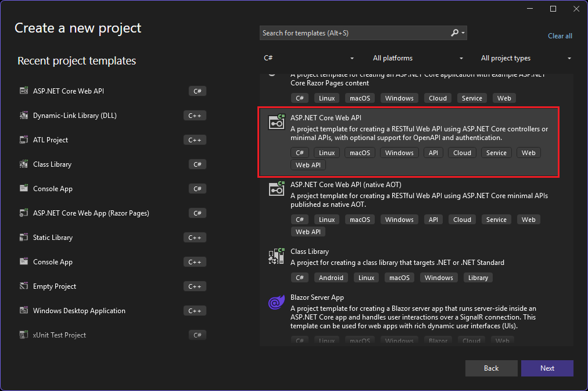This screenshot has height=391, width=588.
Task: Click the Class Library template icon in results list
Action: (277, 256)
